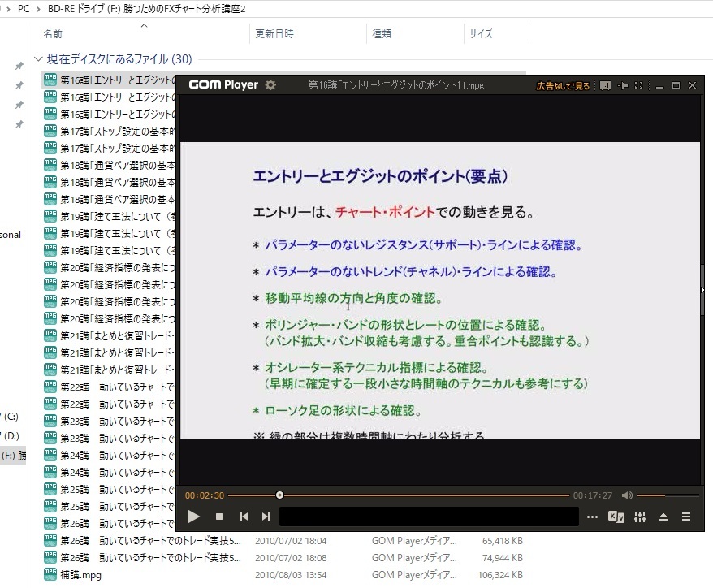Select (D:) drive in navigation pane
713x588 pixels.
tap(10, 436)
